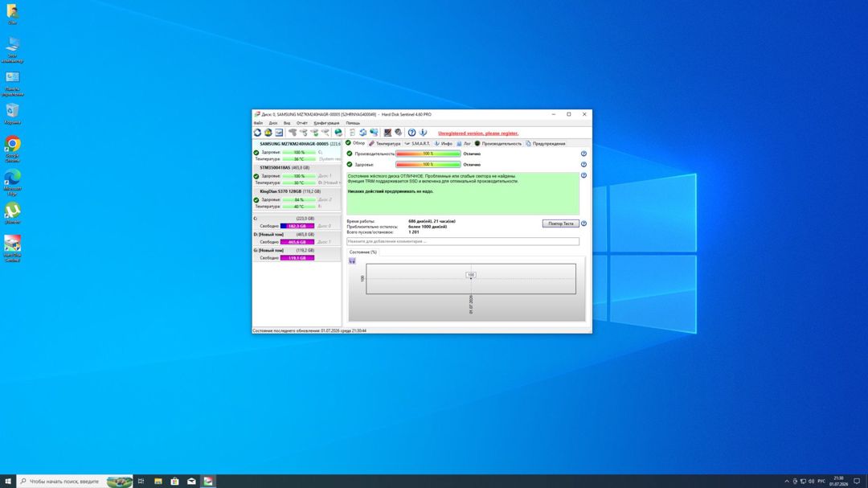868x488 pixels.
Task: Open the uTorrent desktop shortcut
Action: (12, 213)
